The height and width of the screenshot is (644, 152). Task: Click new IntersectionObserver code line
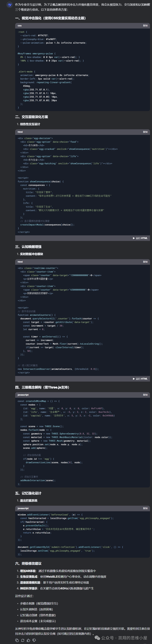tap(58, 369)
